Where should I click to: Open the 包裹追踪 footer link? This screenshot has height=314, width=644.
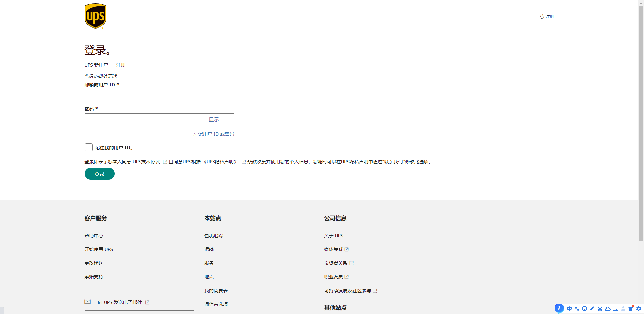point(214,236)
